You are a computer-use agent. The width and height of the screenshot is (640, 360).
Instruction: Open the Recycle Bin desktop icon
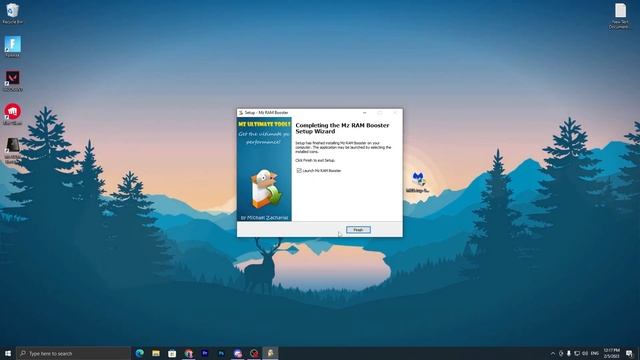click(12, 13)
